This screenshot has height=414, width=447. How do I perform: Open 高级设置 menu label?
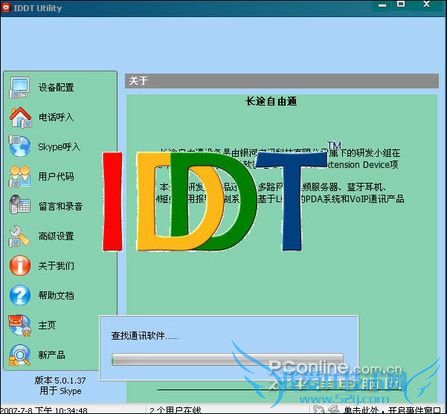56,236
